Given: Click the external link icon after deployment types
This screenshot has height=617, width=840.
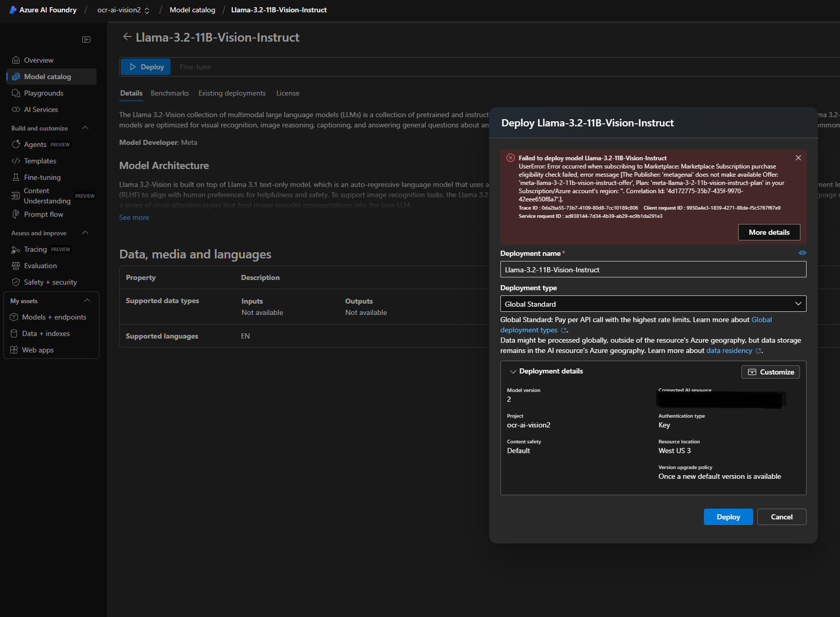Looking at the screenshot, I should [564, 330].
